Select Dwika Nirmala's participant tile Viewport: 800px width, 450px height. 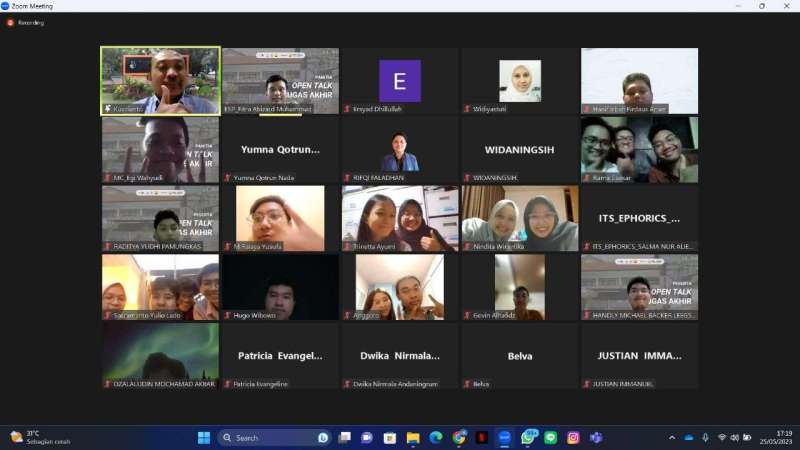pyautogui.click(x=400, y=356)
